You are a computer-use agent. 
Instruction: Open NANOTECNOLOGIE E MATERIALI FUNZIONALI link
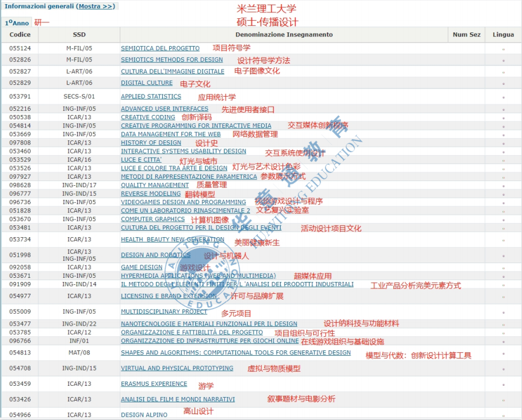coord(209,324)
